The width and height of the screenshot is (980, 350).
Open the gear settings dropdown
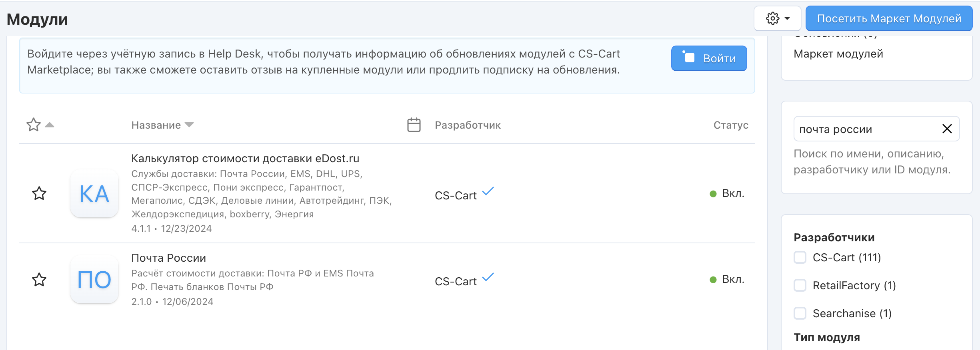click(x=777, y=18)
